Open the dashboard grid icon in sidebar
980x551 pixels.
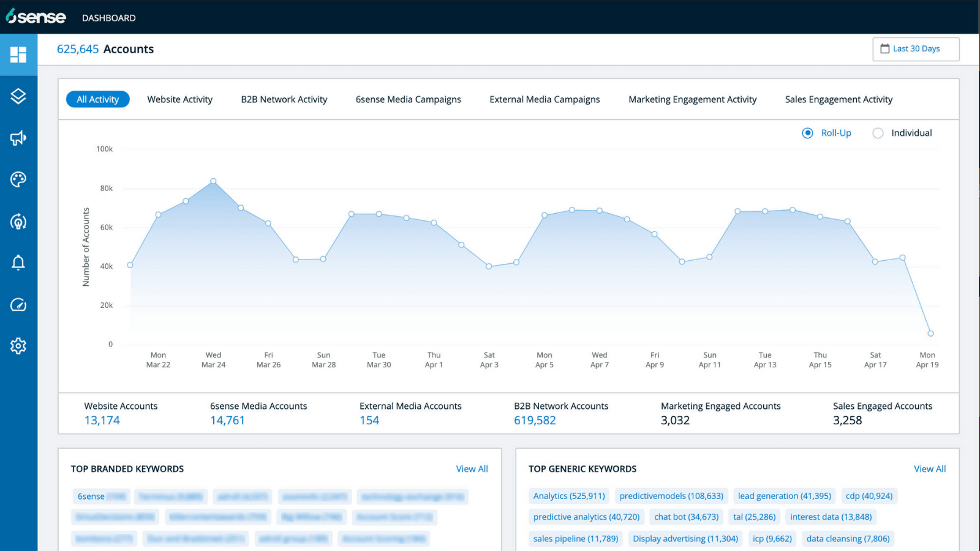18,54
